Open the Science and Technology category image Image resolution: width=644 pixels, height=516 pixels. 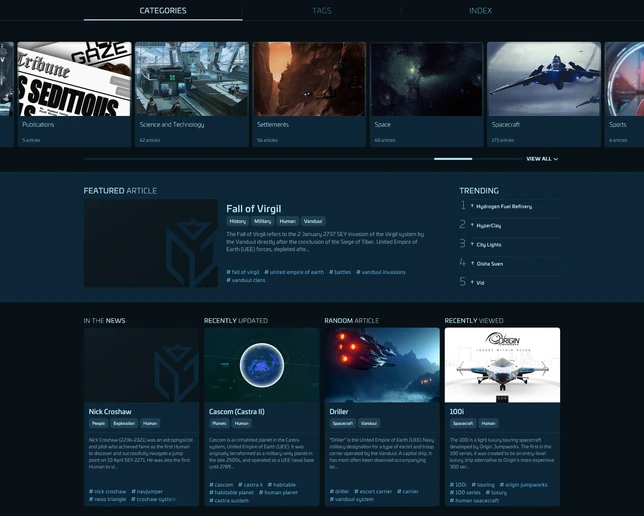192,79
